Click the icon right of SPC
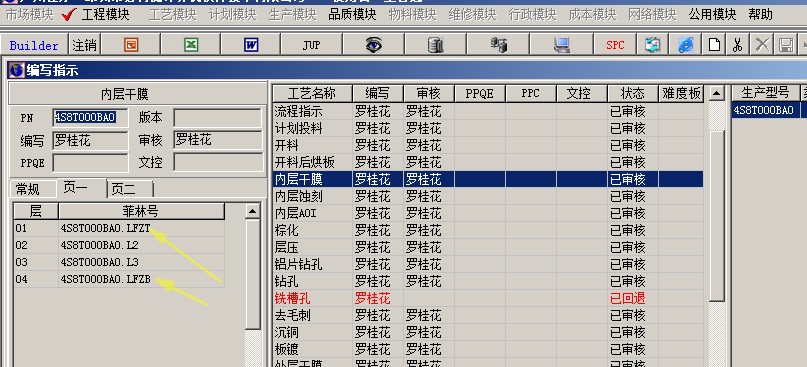Image resolution: width=807 pixels, height=367 pixels. click(652, 45)
